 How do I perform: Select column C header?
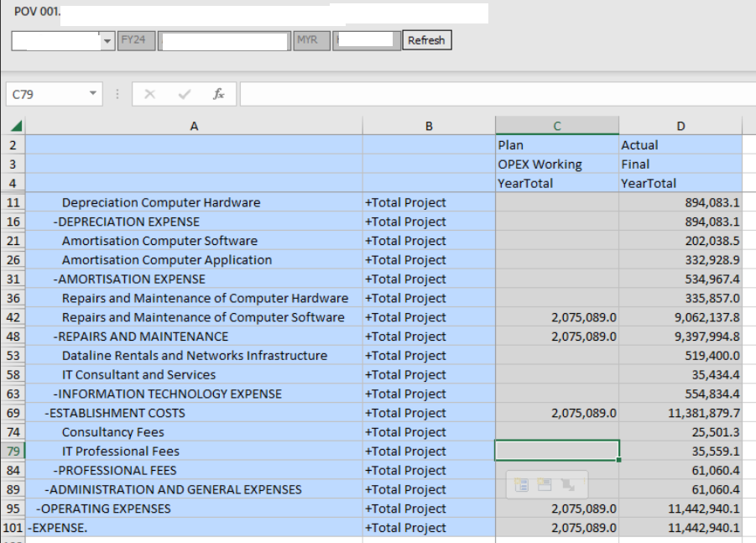coord(557,126)
